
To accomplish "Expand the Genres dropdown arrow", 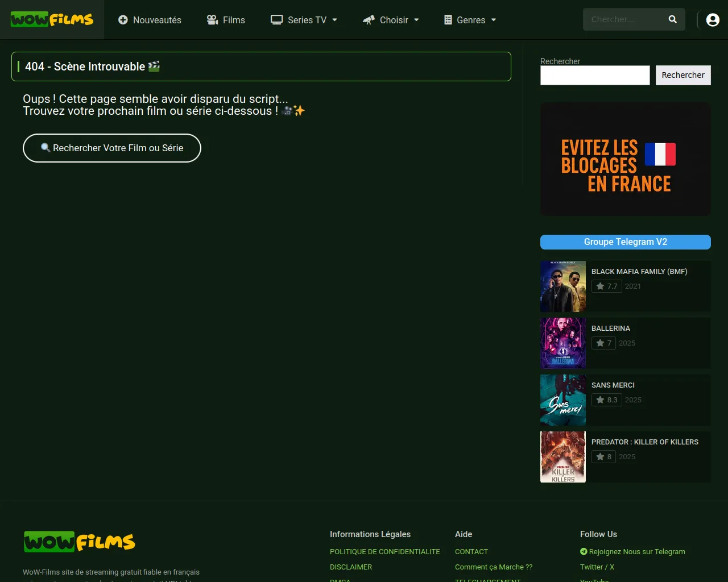I will click(494, 20).
